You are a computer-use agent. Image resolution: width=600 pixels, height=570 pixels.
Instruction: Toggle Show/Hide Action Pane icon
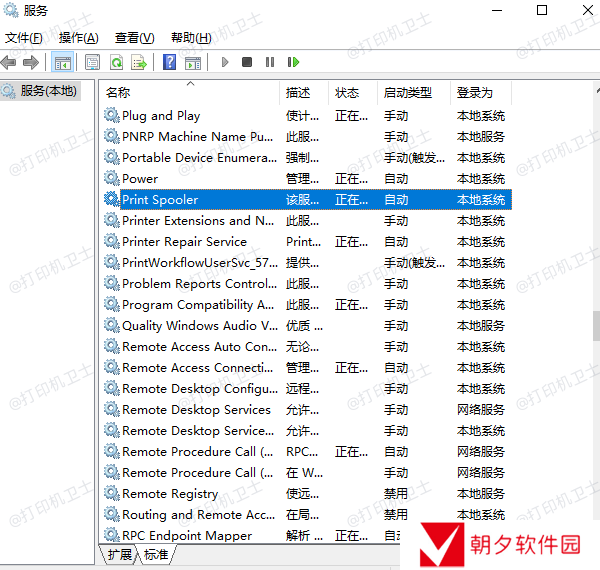pos(193,62)
